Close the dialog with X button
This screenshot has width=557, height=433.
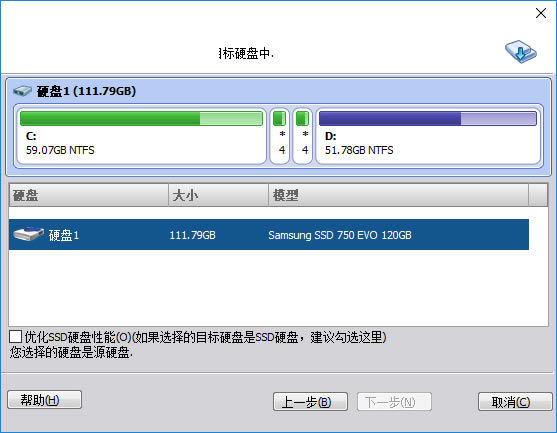point(541,13)
